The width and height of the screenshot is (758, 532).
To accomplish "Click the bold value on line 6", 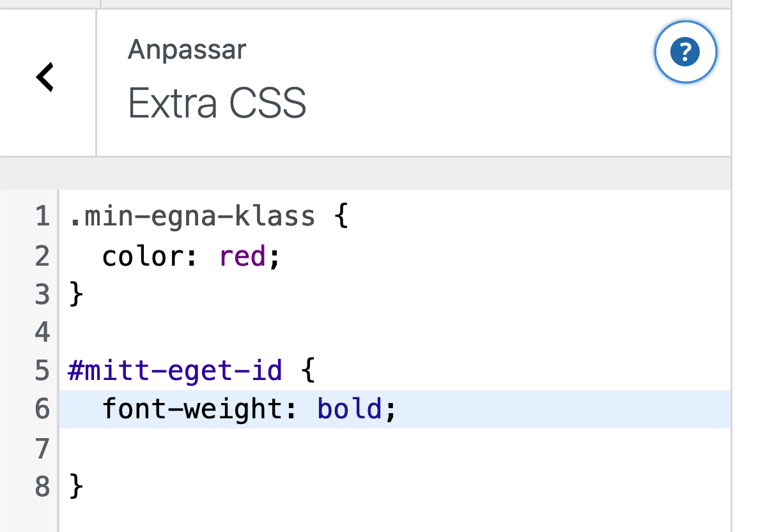I will click(350, 409).
